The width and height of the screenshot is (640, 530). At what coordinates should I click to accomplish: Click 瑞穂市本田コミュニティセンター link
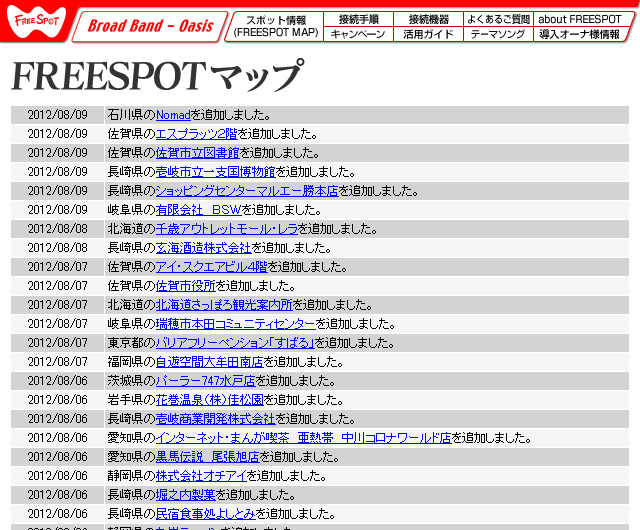tap(236, 324)
